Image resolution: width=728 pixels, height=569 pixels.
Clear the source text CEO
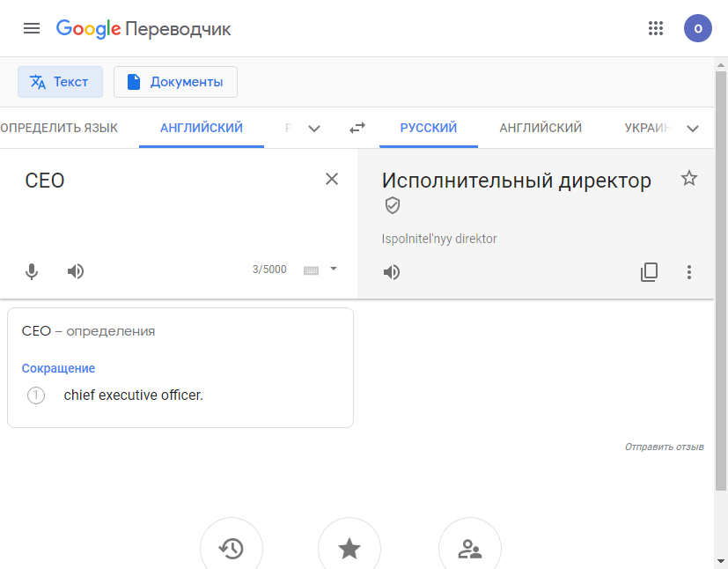point(332,180)
